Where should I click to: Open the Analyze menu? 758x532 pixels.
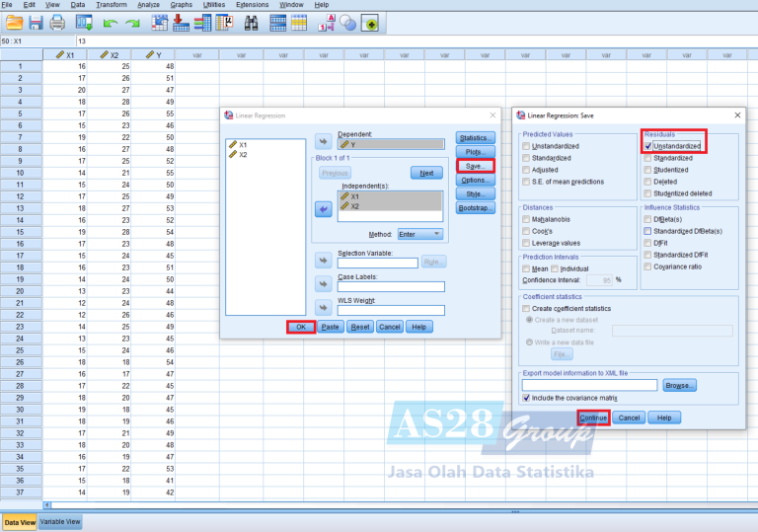pyautogui.click(x=149, y=5)
